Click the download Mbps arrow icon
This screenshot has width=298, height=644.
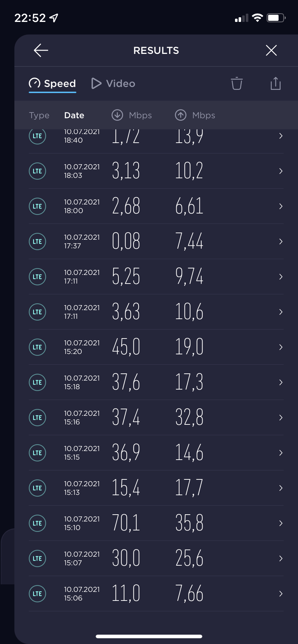click(x=117, y=115)
